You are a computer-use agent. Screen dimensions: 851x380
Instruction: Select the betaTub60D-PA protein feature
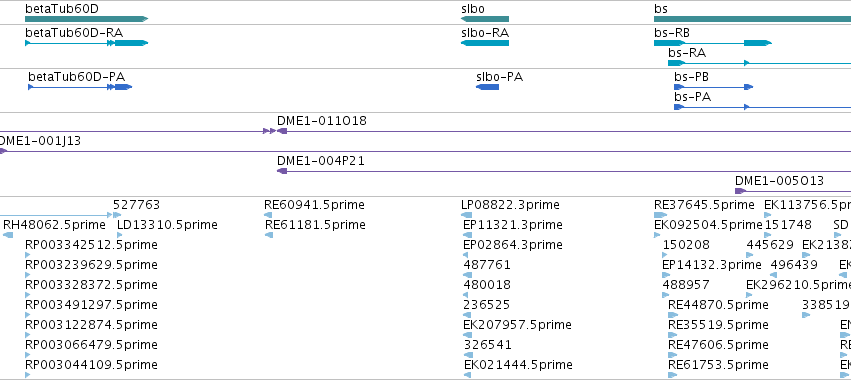pyautogui.click(x=80, y=87)
